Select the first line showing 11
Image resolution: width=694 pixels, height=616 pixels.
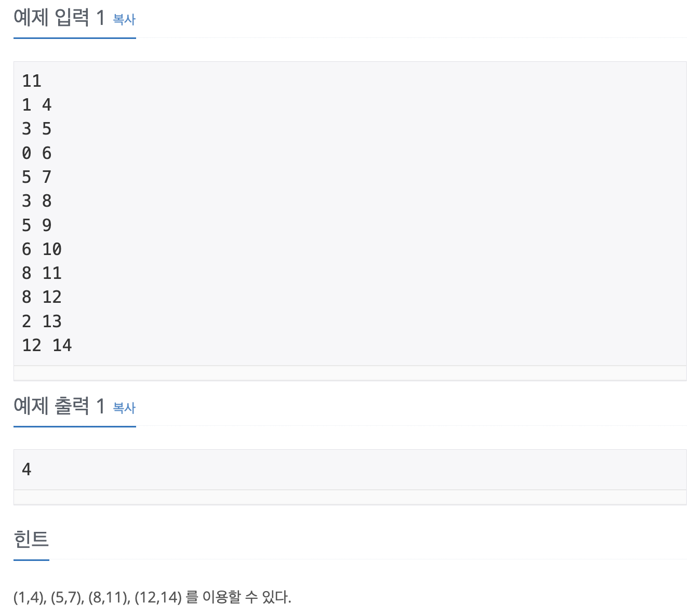(x=31, y=81)
